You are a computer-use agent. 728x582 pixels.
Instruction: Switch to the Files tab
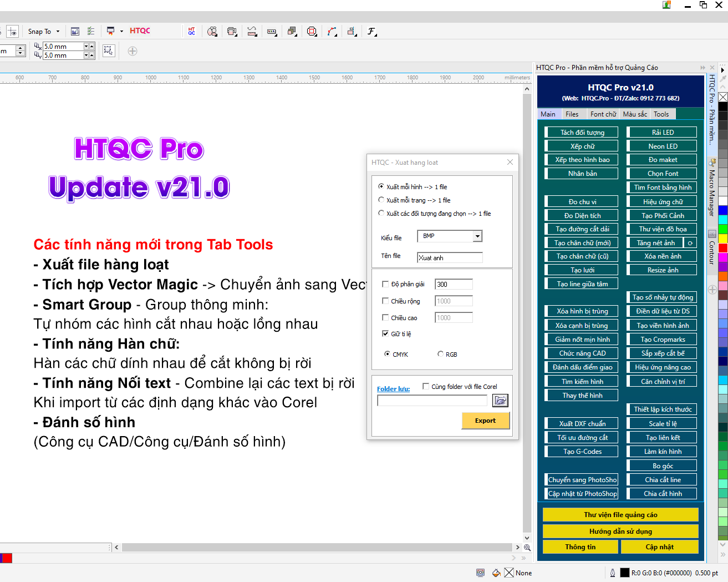pos(572,114)
